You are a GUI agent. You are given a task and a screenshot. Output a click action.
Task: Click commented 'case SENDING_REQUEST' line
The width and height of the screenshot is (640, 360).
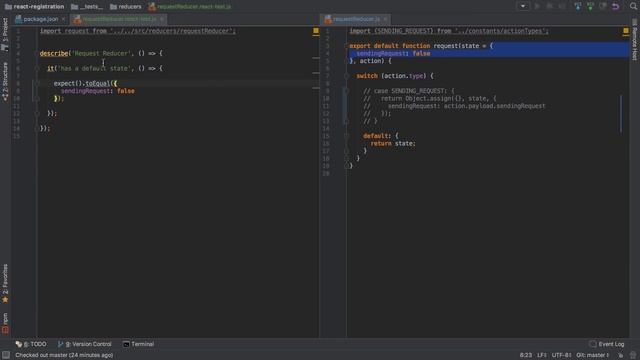[409, 91]
